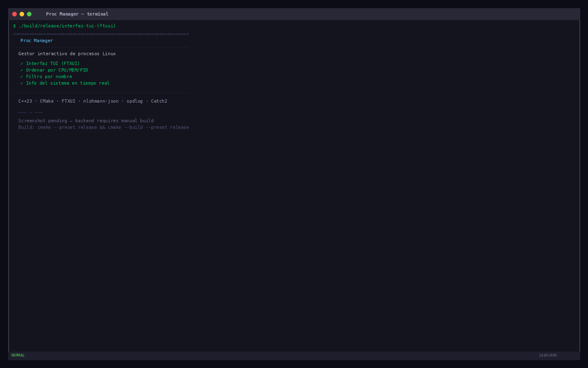Click the 'Ordenar por CPU/MEM/PID' feature line
The width and height of the screenshot is (588, 368).
click(54, 70)
